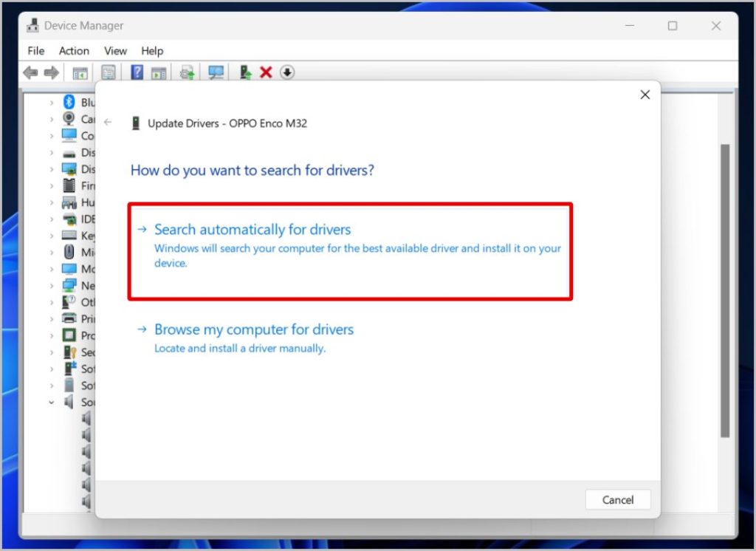Select the Human Interface Devices icon beside 'Hu'

69,202
